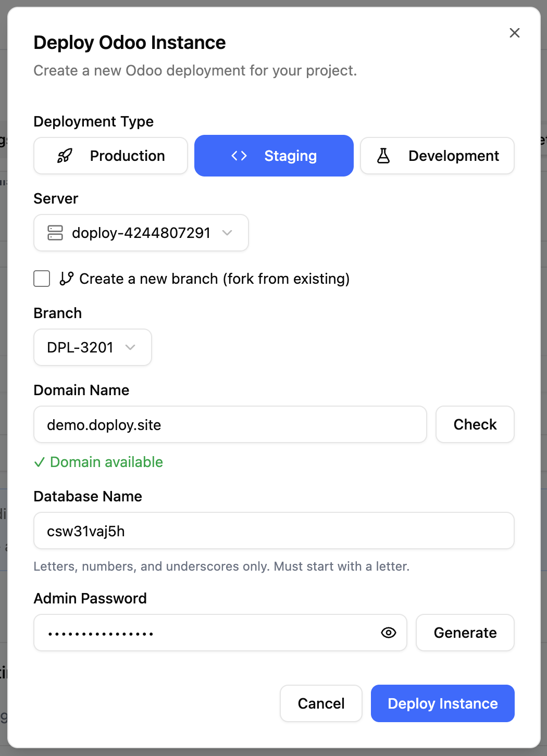Reveal the admin password with the eye icon
Screen dimensions: 547x756
(388, 633)
